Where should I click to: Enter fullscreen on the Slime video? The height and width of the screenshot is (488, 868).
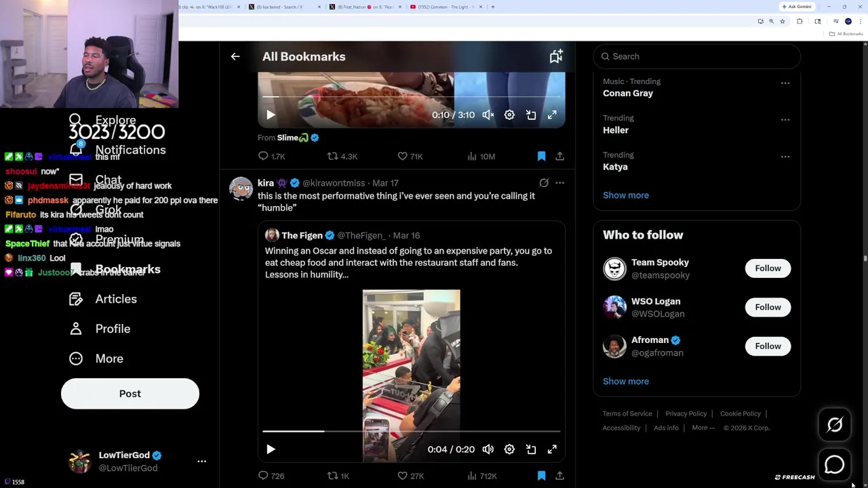(552, 115)
